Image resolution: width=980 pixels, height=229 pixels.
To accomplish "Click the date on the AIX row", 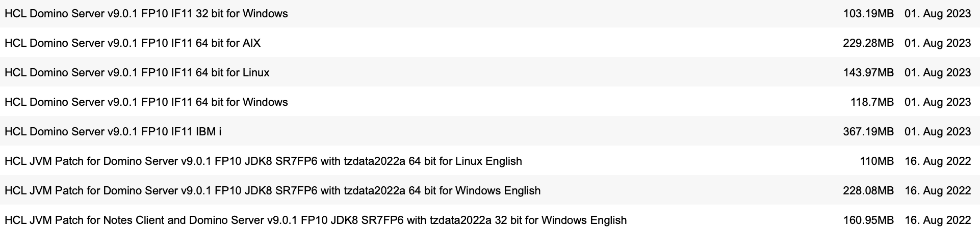I will point(937,43).
